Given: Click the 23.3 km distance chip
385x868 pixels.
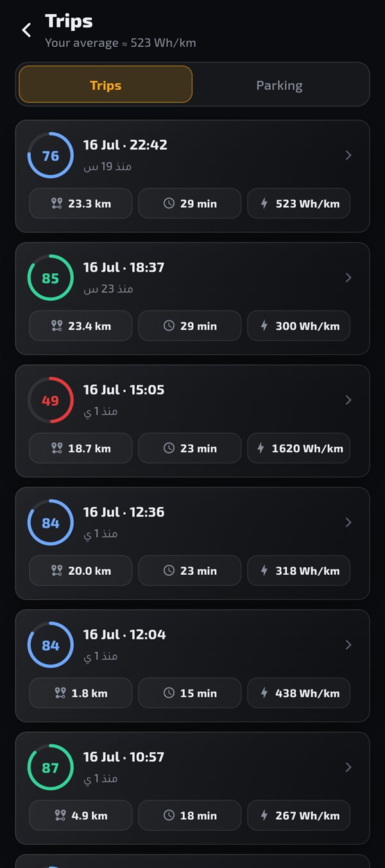Looking at the screenshot, I should pos(81,203).
